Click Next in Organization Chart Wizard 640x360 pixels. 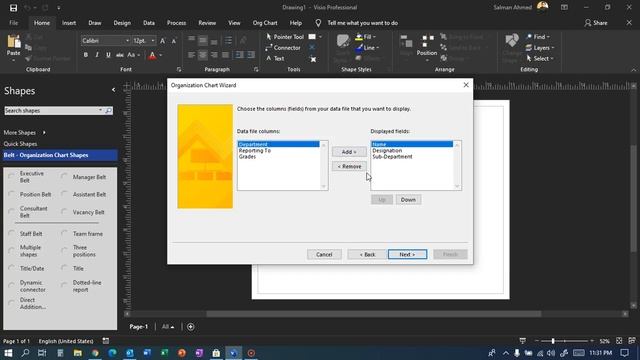coord(407,254)
